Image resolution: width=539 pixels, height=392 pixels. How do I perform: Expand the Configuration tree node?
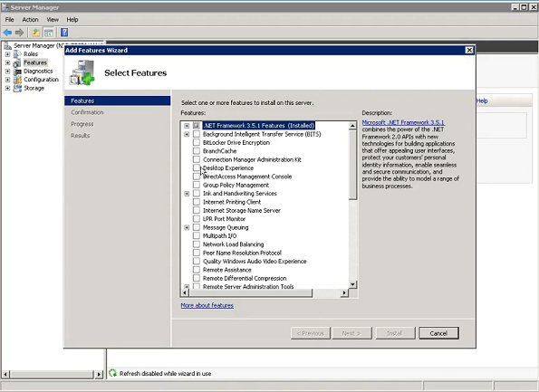(x=7, y=80)
